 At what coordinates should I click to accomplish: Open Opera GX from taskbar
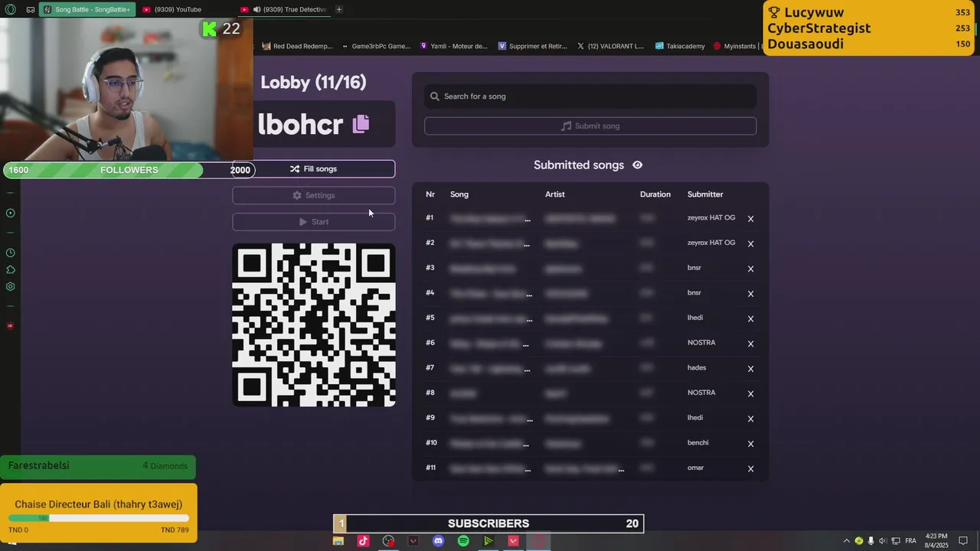538,541
